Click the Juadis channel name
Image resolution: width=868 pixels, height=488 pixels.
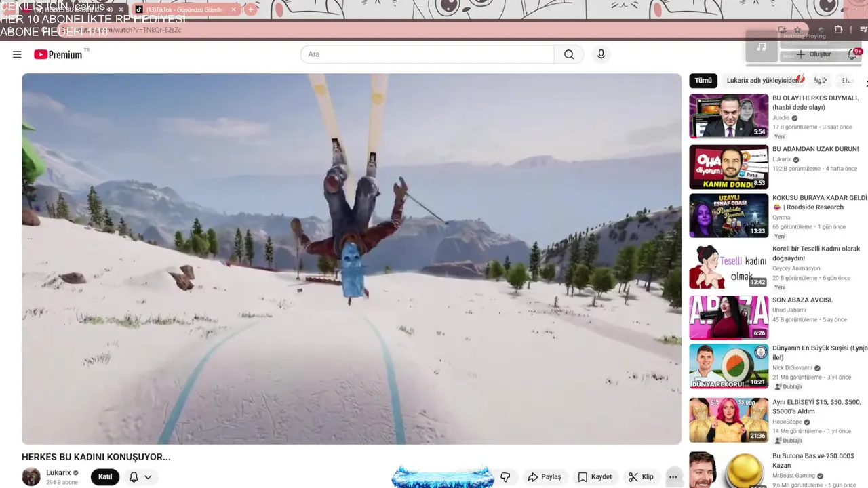(781, 117)
